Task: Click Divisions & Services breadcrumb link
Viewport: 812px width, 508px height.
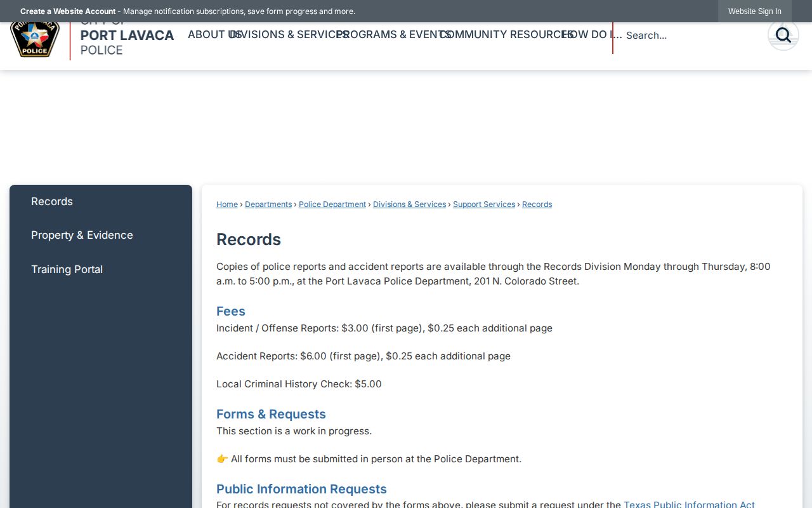Action: tap(409, 204)
